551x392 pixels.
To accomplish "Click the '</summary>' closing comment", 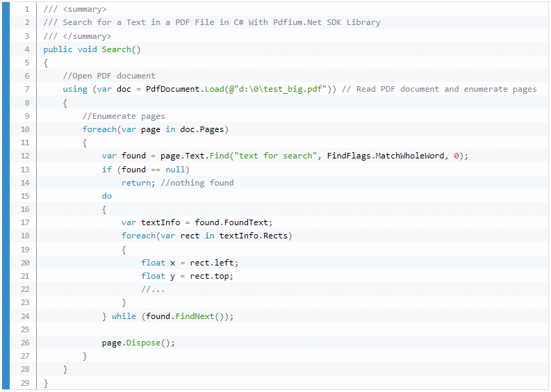I will (x=77, y=36).
